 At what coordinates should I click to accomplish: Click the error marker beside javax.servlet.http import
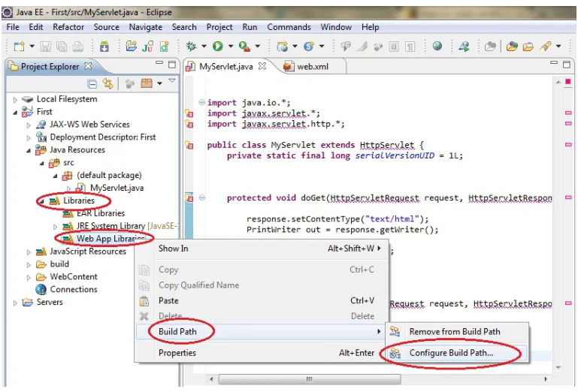pyautogui.click(x=189, y=125)
